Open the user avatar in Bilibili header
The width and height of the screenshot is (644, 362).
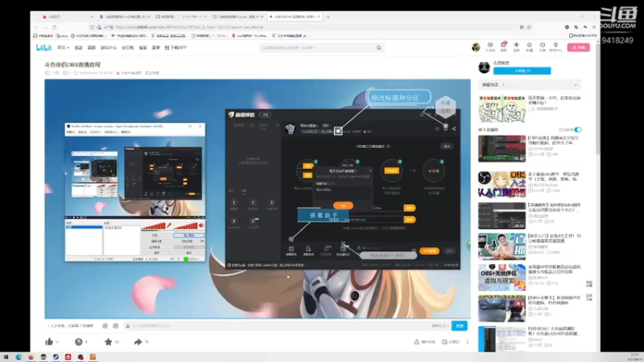pos(476,47)
